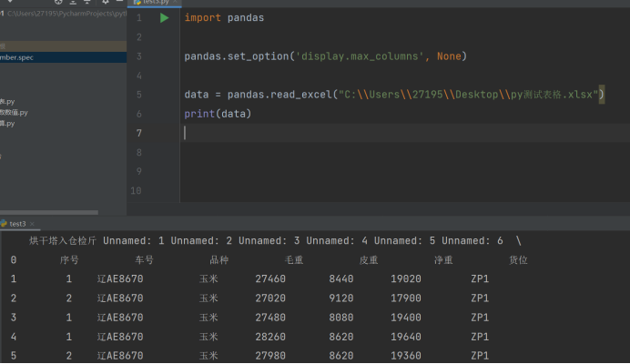Click 'read_excel' in line 5

(x=301, y=95)
